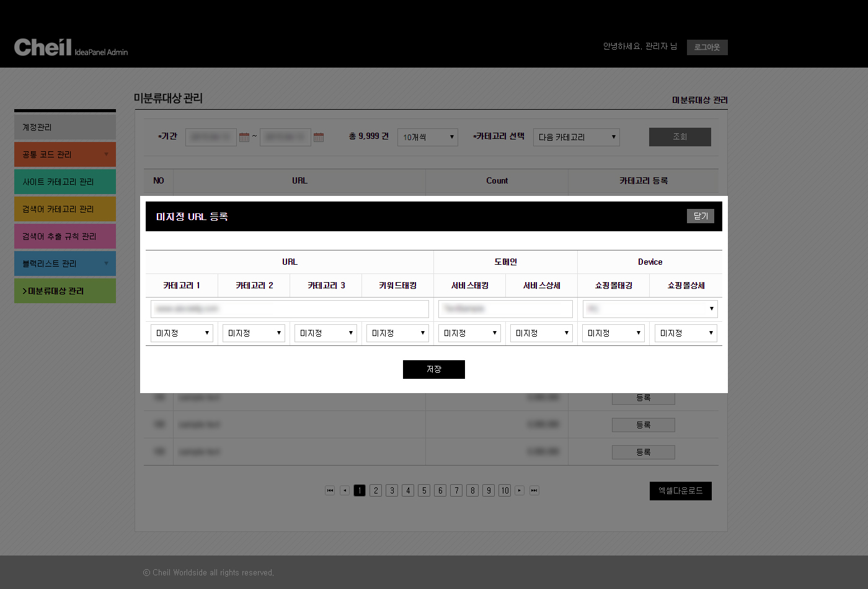Go to page 5 in pagination

(424, 490)
